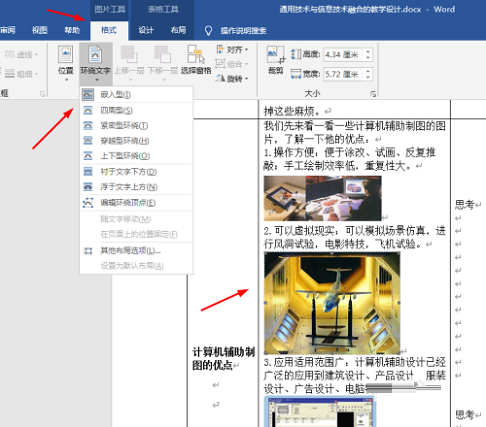
Task: Choose 四周型(S) square wrapping
Action: click(x=136, y=110)
